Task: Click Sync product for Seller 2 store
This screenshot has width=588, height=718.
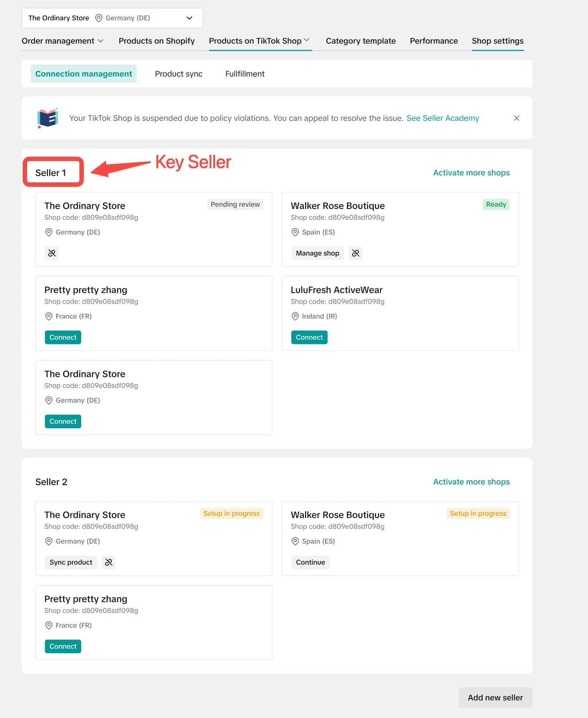Action: [71, 562]
